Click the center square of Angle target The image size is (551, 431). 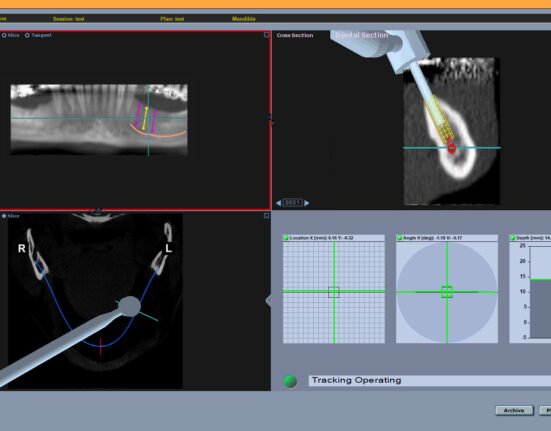coord(447,292)
